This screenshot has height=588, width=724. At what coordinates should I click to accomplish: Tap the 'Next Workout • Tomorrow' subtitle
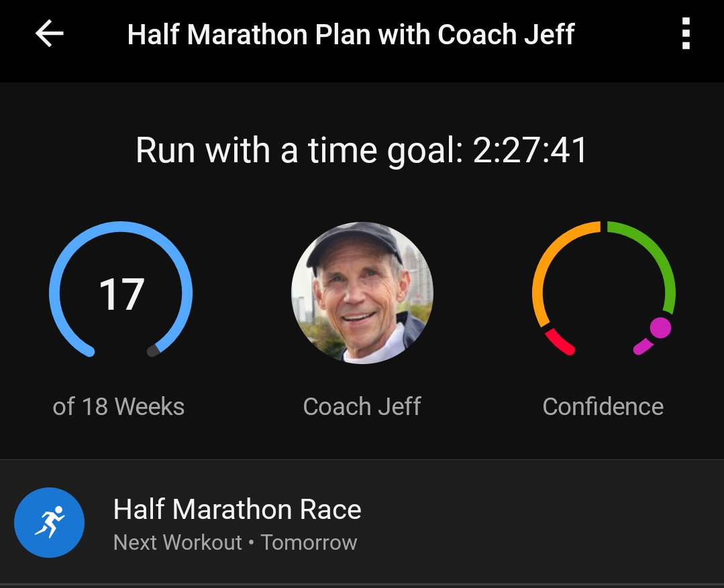click(x=235, y=542)
